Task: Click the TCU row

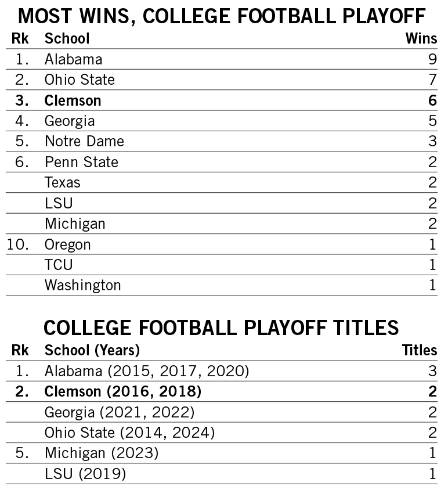Action: tap(59, 265)
